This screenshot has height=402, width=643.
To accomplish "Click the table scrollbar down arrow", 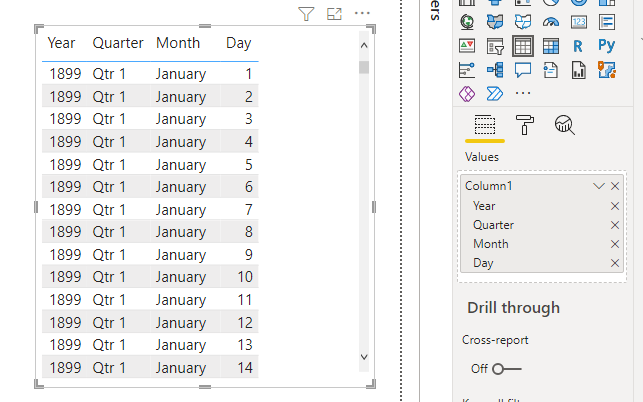I will pos(364,357).
